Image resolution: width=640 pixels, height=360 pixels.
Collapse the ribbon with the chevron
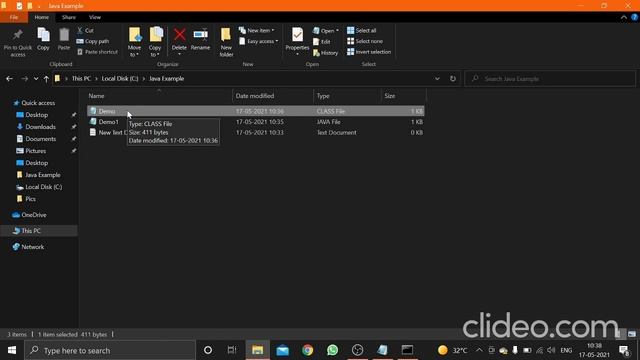[624, 17]
